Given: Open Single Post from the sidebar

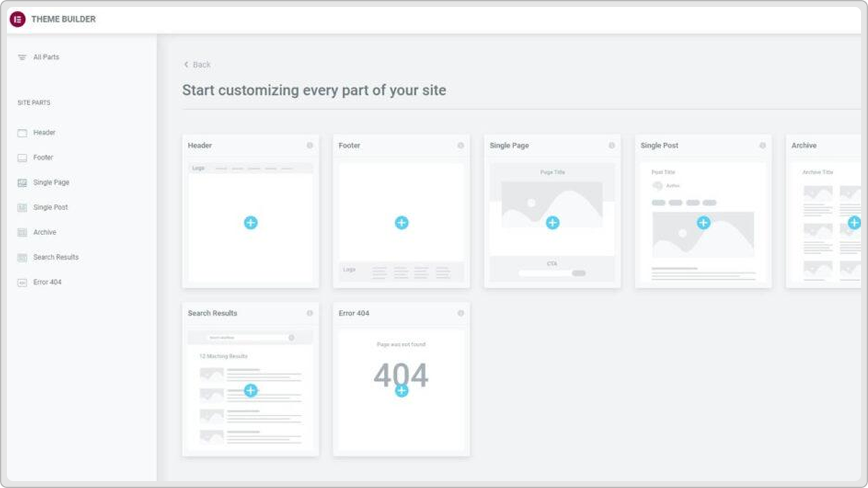Looking at the screenshot, I should 21,207.
